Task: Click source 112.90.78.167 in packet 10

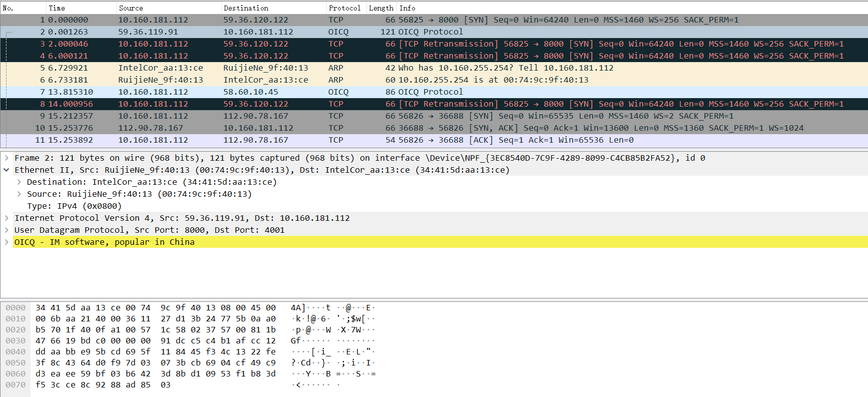Action: [x=151, y=128]
